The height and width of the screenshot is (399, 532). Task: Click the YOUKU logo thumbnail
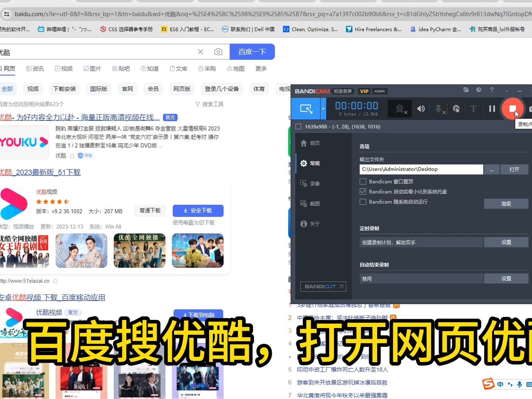pos(24,142)
